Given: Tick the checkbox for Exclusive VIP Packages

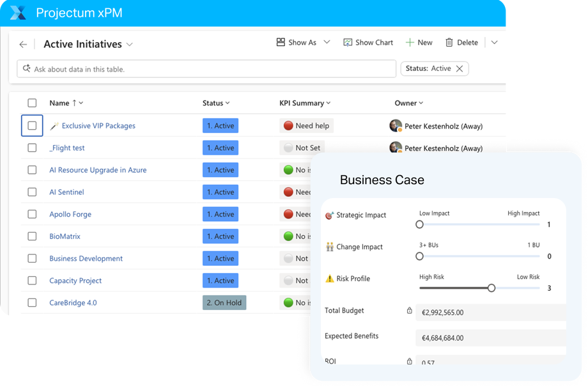Looking at the screenshot, I should click(32, 126).
